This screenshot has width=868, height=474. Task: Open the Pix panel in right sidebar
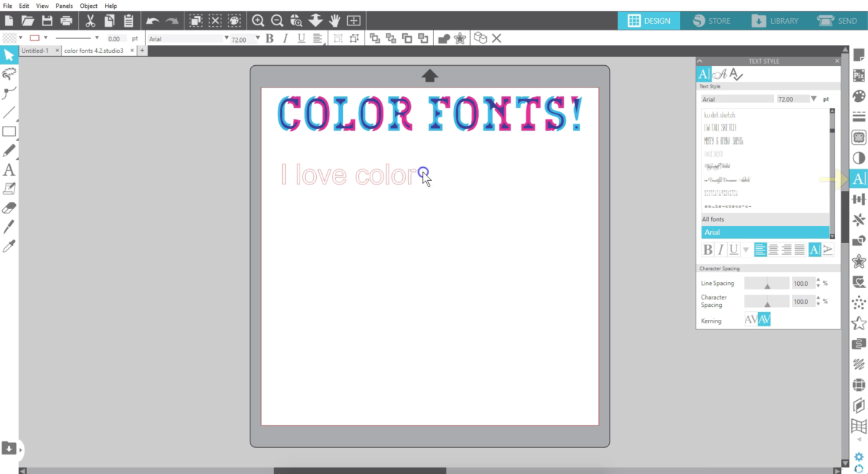point(859,75)
